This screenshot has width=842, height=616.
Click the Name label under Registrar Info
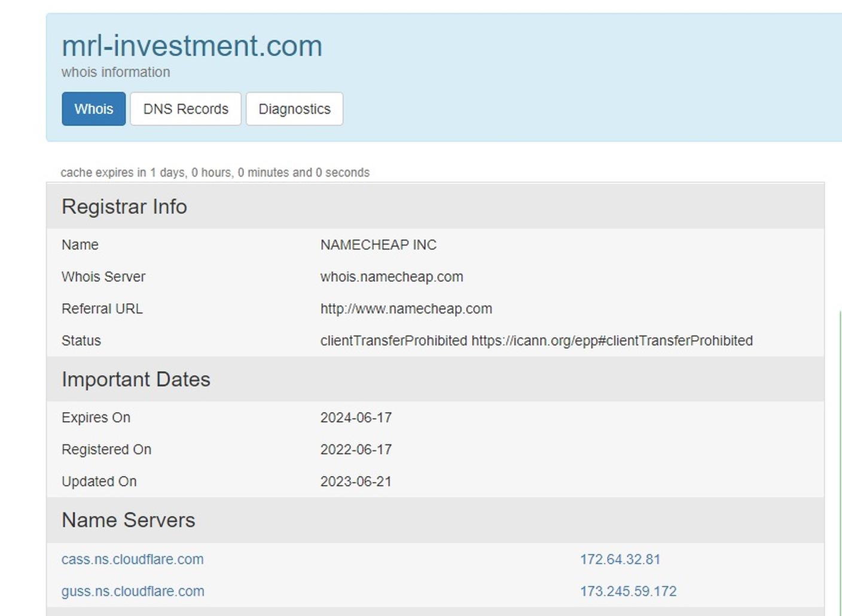(x=80, y=245)
